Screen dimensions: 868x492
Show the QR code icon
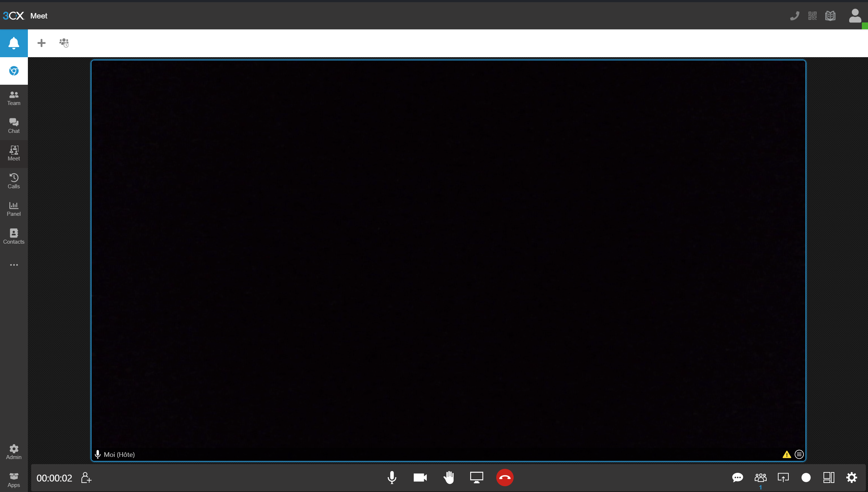(x=813, y=16)
